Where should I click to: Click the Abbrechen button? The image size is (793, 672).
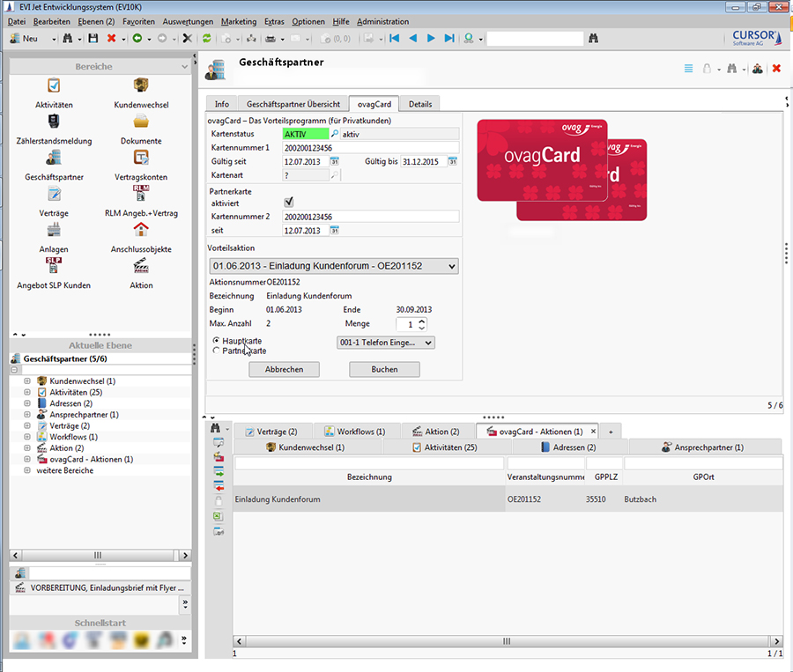point(284,370)
